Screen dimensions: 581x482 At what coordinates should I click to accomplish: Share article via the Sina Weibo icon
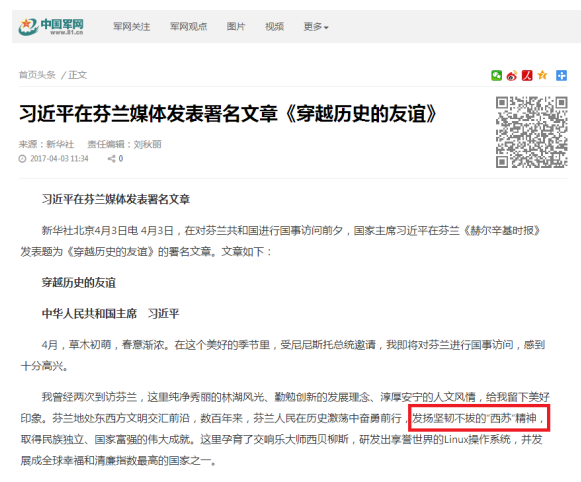[x=512, y=76]
